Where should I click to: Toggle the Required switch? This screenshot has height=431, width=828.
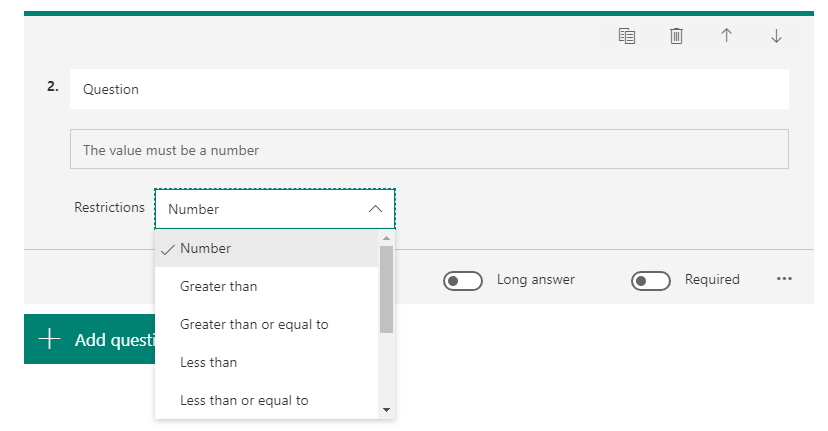point(651,281)
